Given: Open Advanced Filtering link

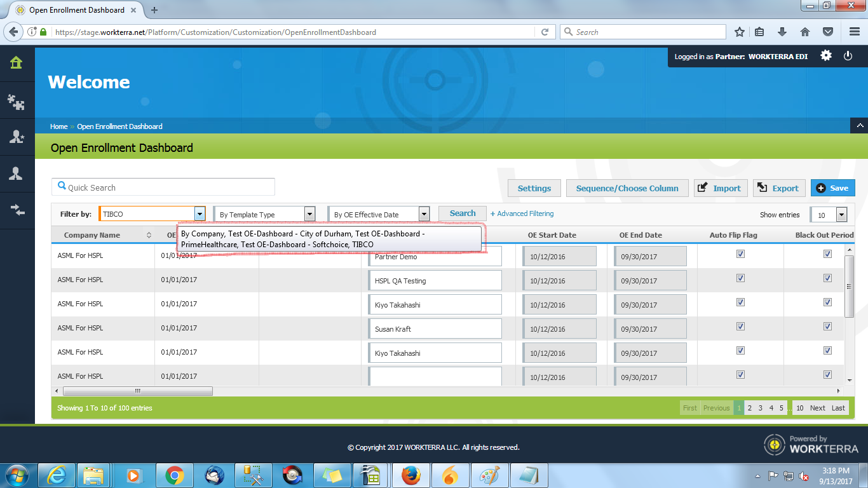Looking at the screenshot, I should 522,213.
